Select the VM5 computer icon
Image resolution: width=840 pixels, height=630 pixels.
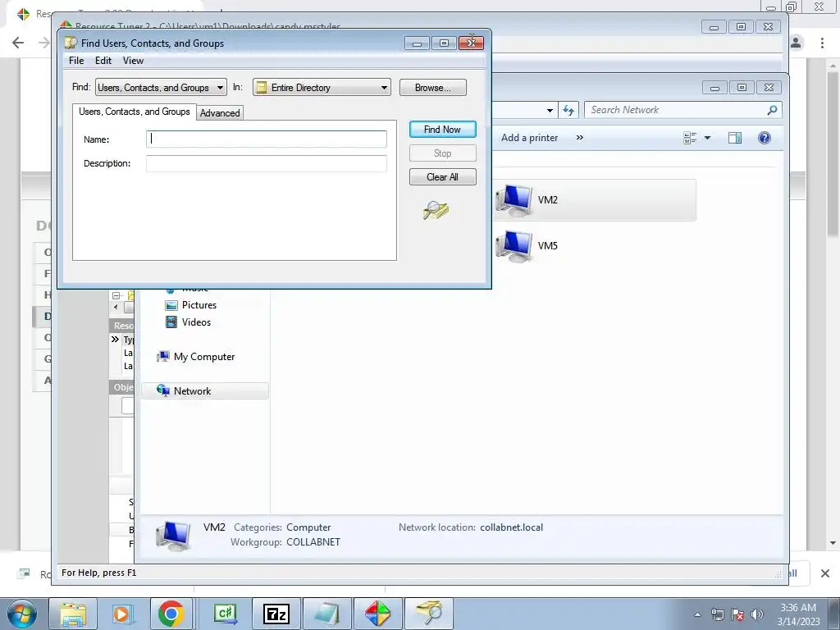pos(514,246)
